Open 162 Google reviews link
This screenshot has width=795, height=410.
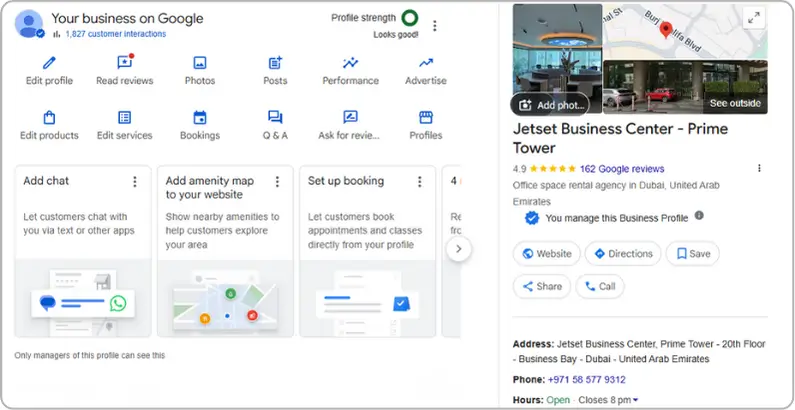[622, 169]
